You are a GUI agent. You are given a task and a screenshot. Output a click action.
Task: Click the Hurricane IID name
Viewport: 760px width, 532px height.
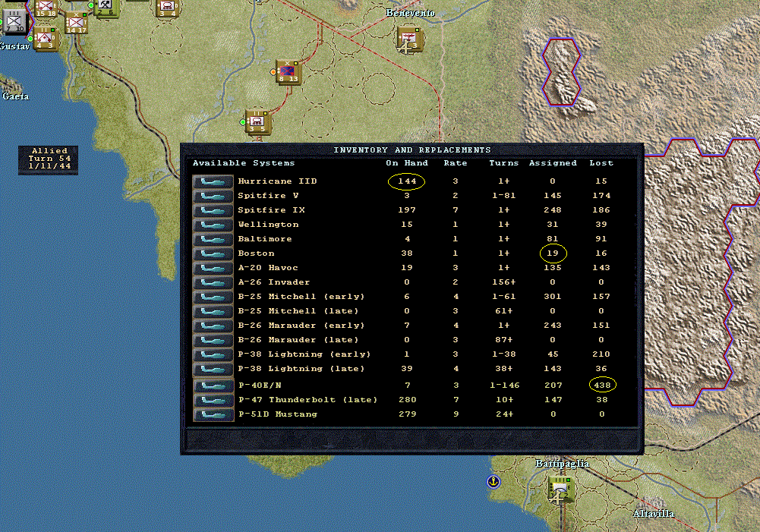pyautogui.click(x=277, y=181)
